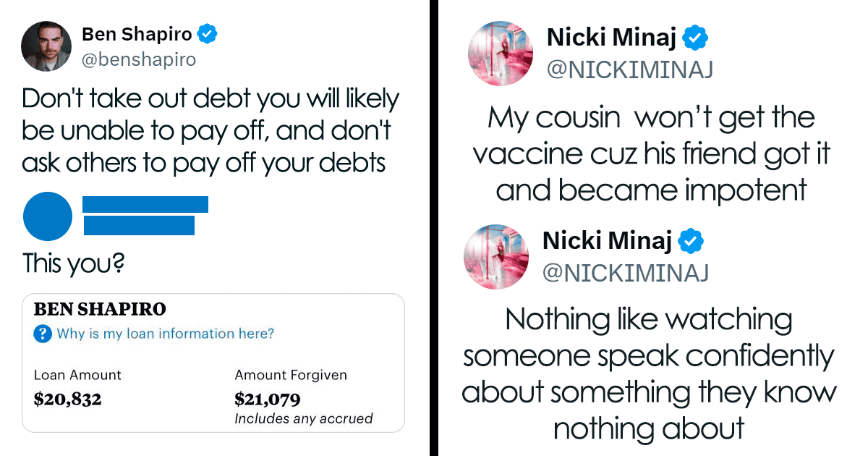Click the redacted blue circle avatar
Screen dimensions: 868x456
[48, 216]
